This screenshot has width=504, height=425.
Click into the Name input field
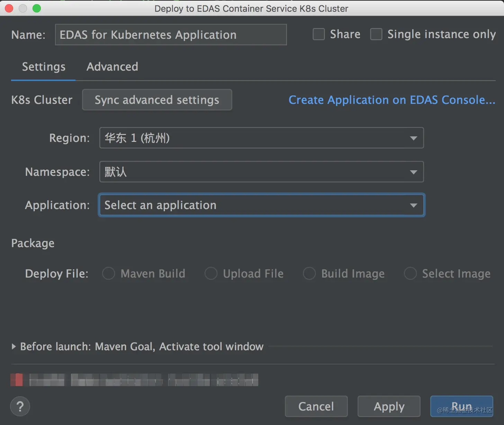click(171, 35)
